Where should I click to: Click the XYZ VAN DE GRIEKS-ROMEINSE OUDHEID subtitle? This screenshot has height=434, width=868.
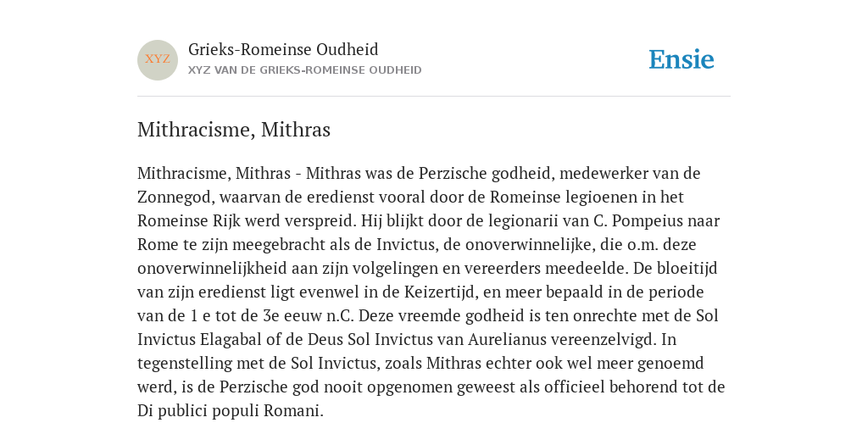(x=304, y=70)
